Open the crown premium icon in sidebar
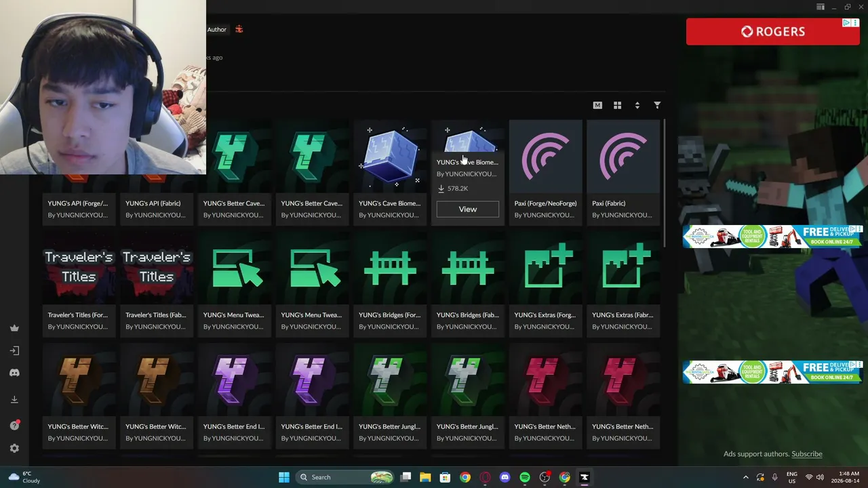Screen dimensions: 868x488 [x=14, y=328]
